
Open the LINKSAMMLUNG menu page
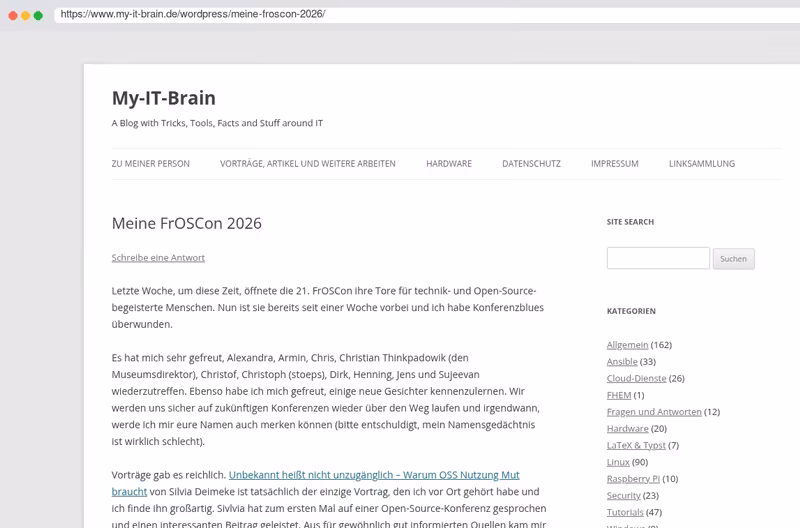(x=702, y=164)
